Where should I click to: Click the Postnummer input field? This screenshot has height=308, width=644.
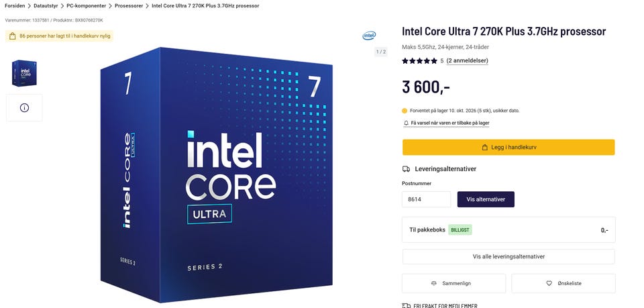427,199
